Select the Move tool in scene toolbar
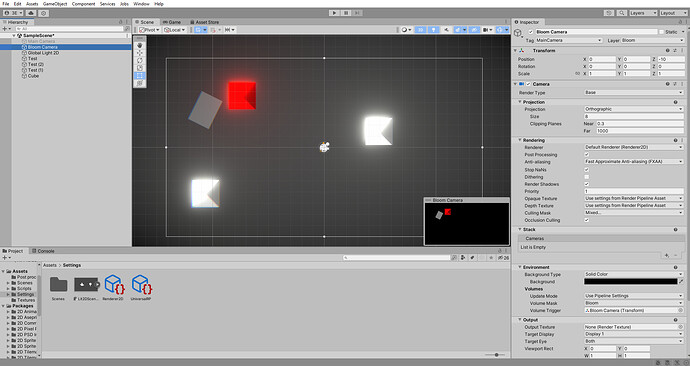The height and width of the screenshot is (366, 690). pos(140,53)
